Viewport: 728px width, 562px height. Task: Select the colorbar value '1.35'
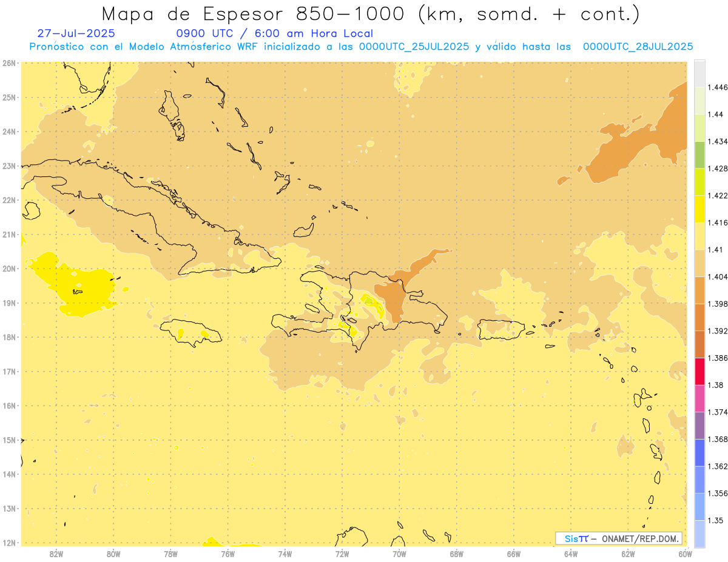coord(716,520)
